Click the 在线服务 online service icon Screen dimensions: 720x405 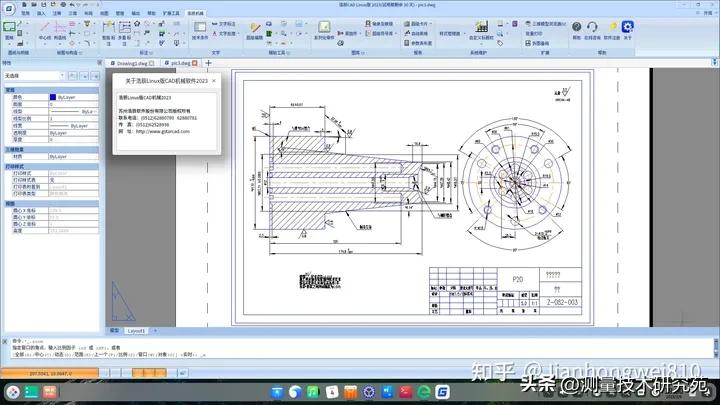click(x=594, y=29)
